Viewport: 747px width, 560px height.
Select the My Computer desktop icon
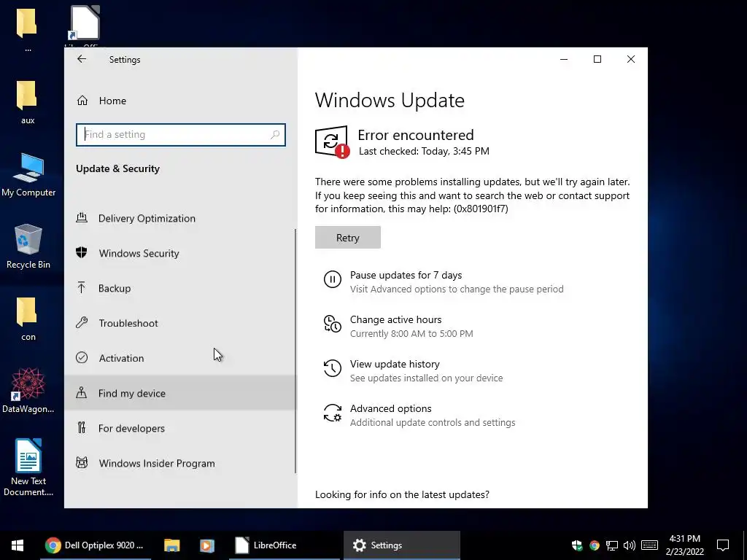coord(28,175)
